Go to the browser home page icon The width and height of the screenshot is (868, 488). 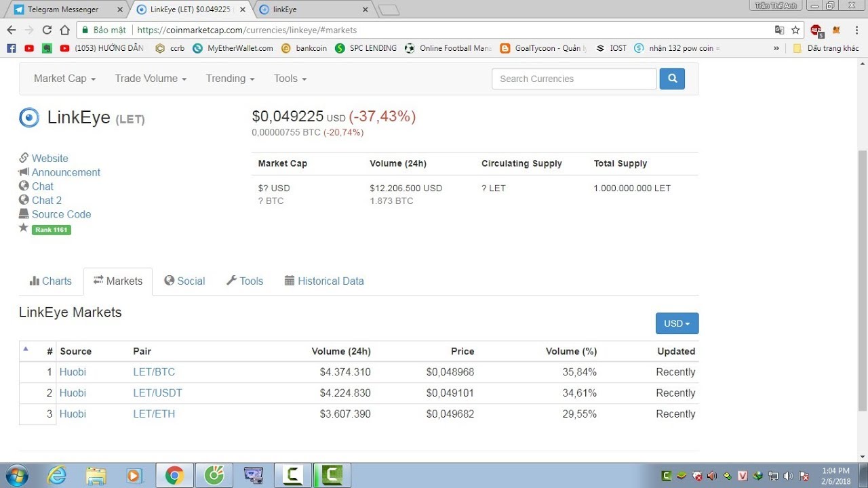tap(65, 30)
